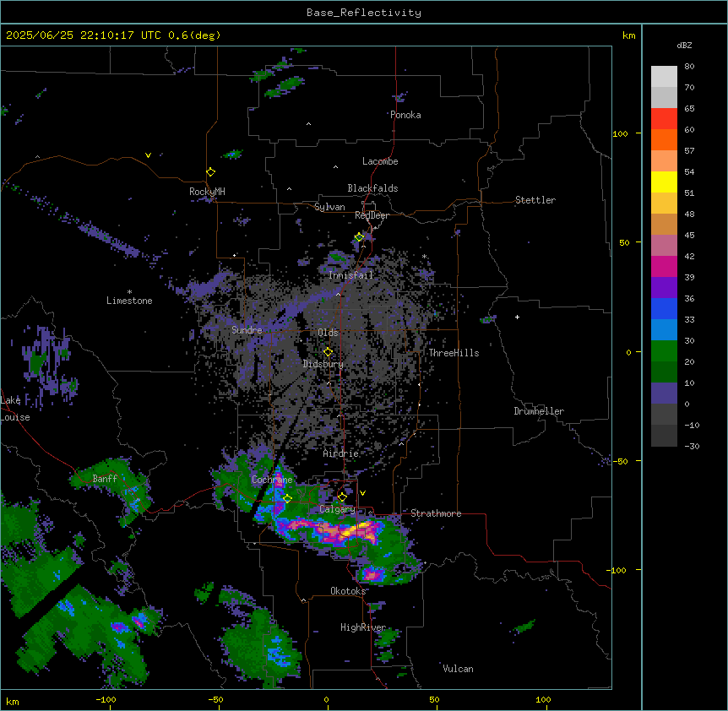Image resolution: width=728 pixels, height=711 pixels.
Task: Click the Okotoks map label
Action: pyautogui.click(x=348, y=591)
